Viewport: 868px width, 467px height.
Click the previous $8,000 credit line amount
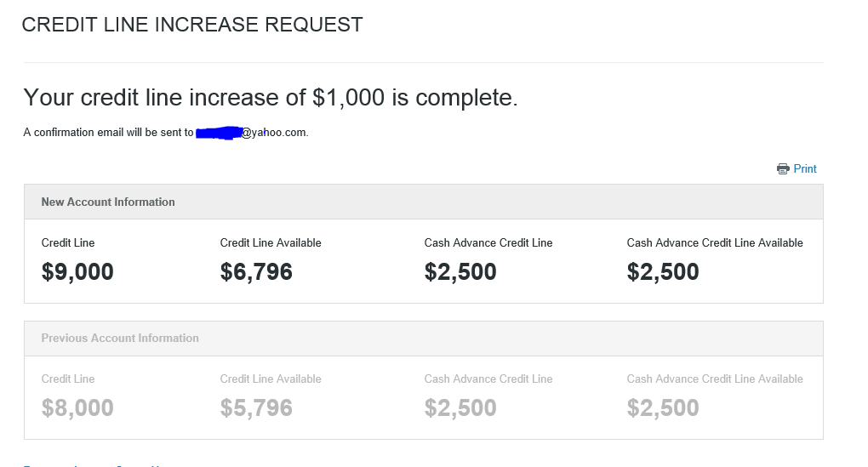77,408
